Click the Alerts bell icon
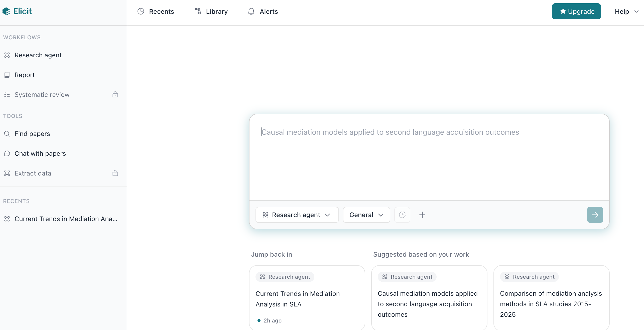The height and width of the screenshot is (330, 644). click(251, 12)
